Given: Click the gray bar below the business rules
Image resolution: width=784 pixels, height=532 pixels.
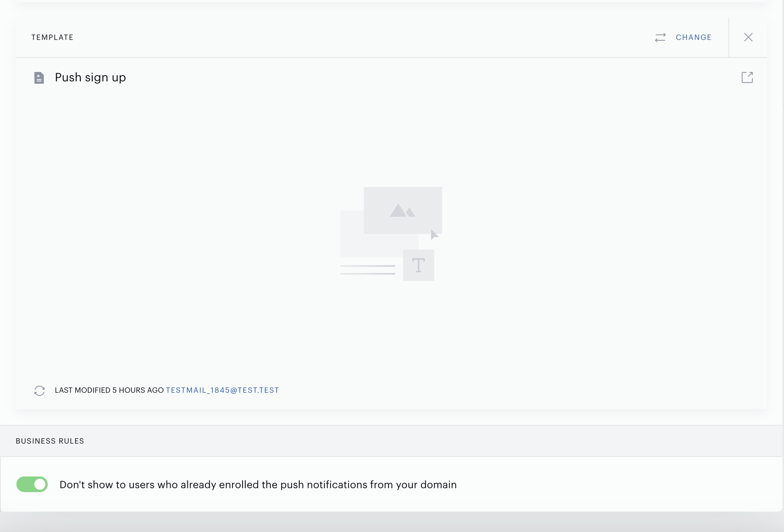Looking at the screenshot, I should pyautogui.click(x=391, y=522).
